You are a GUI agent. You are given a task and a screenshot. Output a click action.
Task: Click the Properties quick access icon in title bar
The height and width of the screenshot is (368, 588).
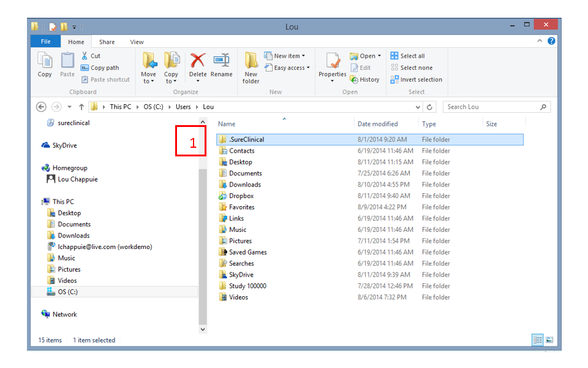(53, 26)
